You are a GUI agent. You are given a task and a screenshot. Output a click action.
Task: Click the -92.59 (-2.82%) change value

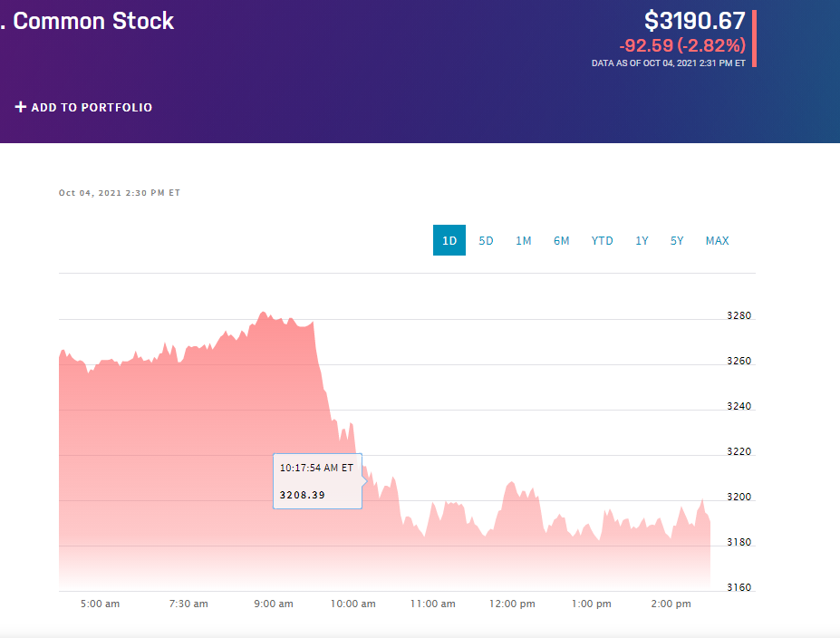[681, 45]
